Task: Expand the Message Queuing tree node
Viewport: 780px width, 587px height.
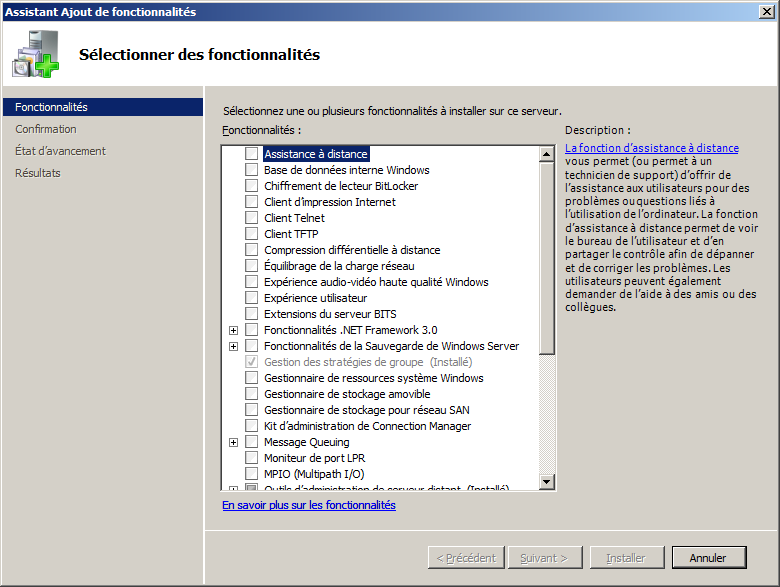Action: point(233,442)
